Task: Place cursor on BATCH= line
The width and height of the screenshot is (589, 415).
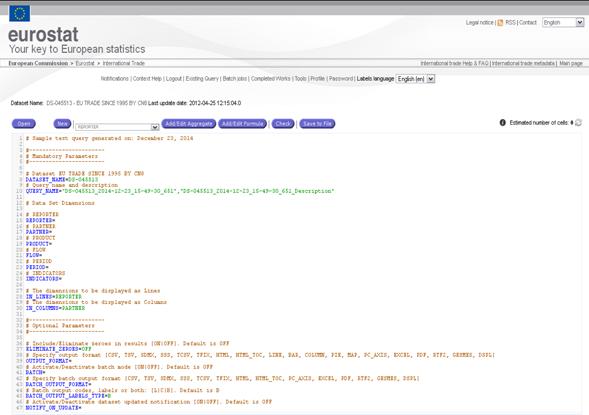Action: [x=35, y=372]
